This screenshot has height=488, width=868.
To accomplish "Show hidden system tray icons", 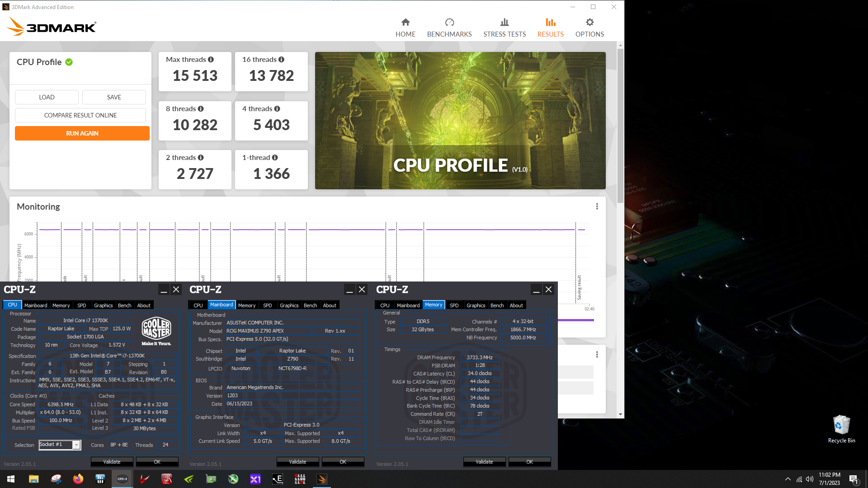I will pos(788,479).
